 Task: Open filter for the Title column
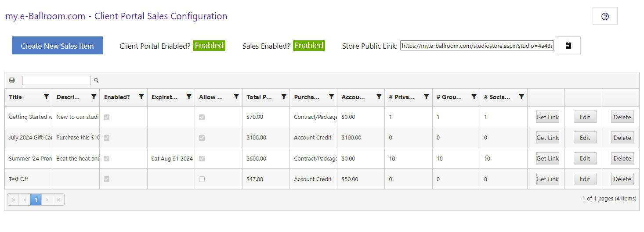pyautogui.click(x=46, y=97)
